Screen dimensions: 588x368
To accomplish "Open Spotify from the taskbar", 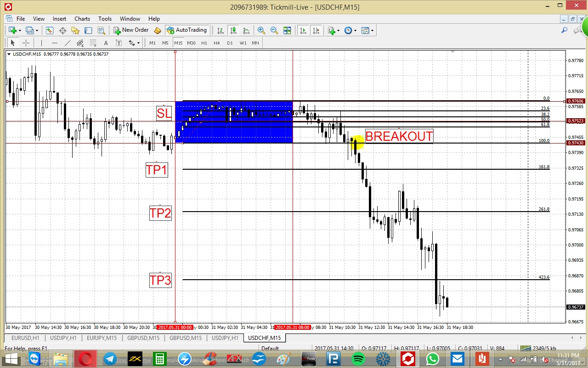I will 358,358.
